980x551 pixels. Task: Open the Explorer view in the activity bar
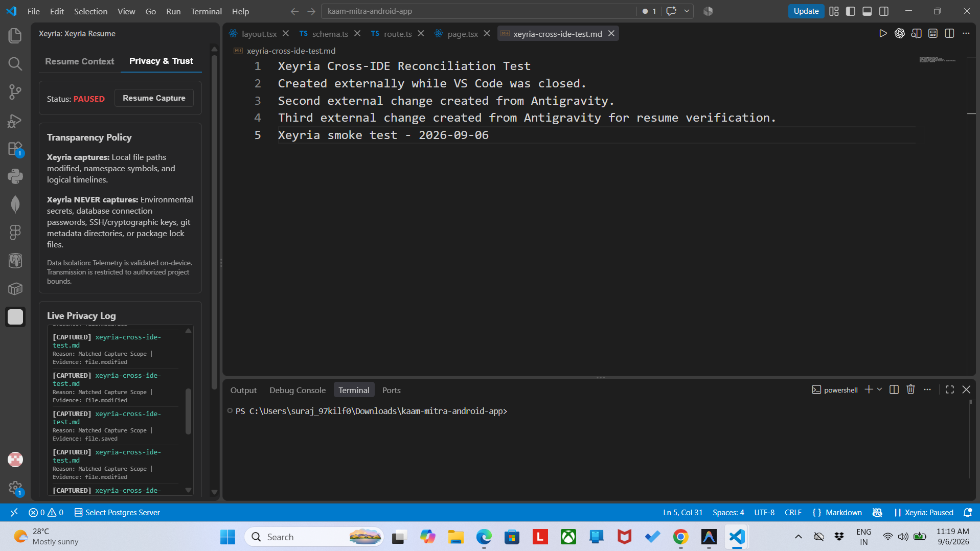15,35
